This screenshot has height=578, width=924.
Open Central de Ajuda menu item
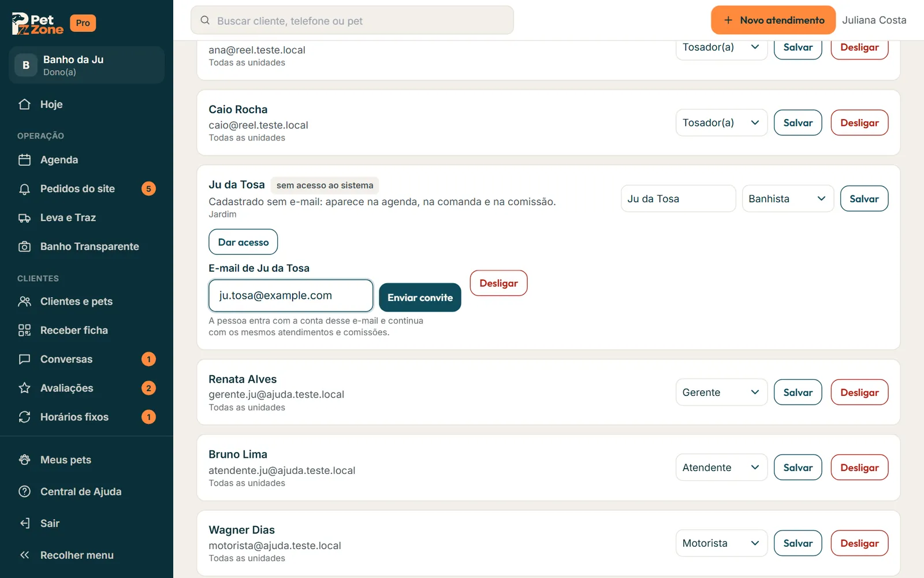coord(87,491)
